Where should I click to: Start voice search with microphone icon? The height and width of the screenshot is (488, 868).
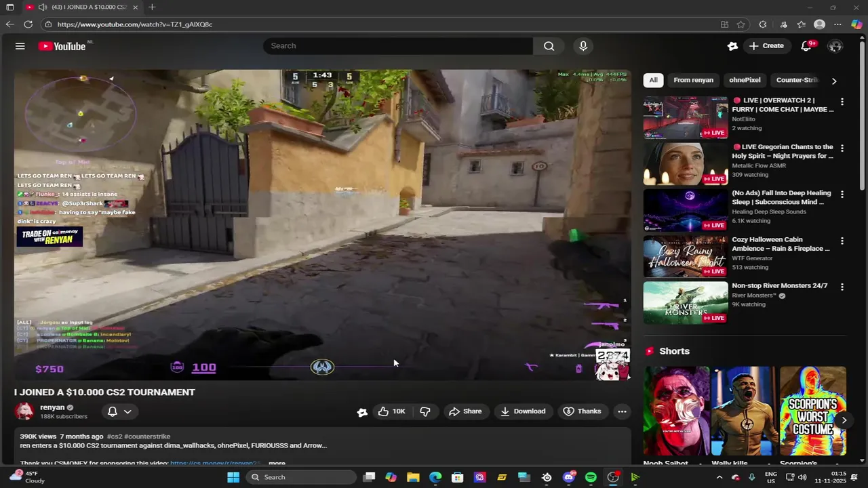coord(583,46)
